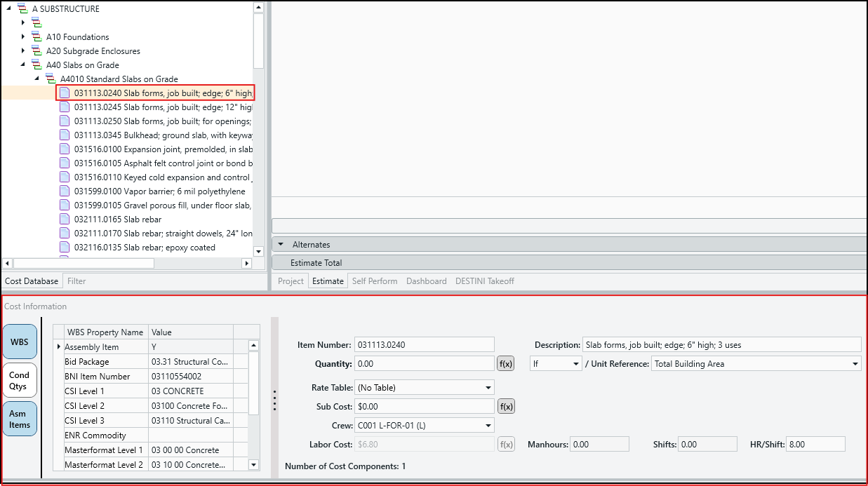Click Bid Package value 03.31 Structural Co...

click(x=190, y=362)
